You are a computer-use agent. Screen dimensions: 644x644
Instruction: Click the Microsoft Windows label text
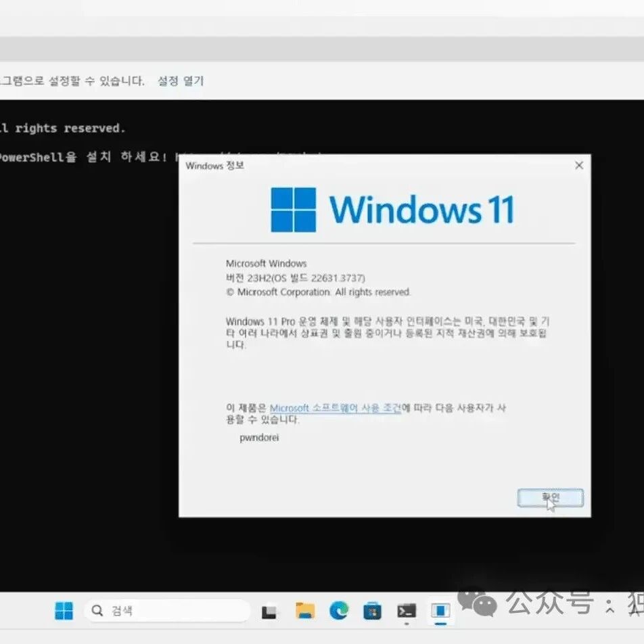266,263
